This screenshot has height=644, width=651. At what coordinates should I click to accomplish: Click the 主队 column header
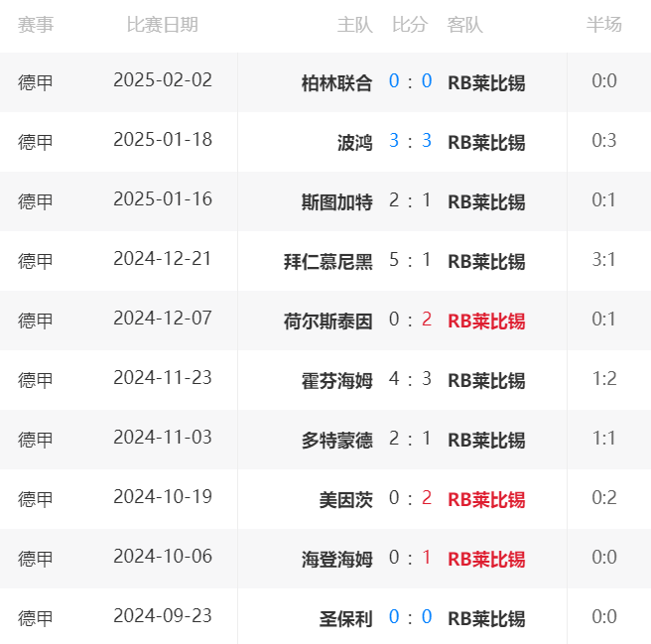[355, 25]
